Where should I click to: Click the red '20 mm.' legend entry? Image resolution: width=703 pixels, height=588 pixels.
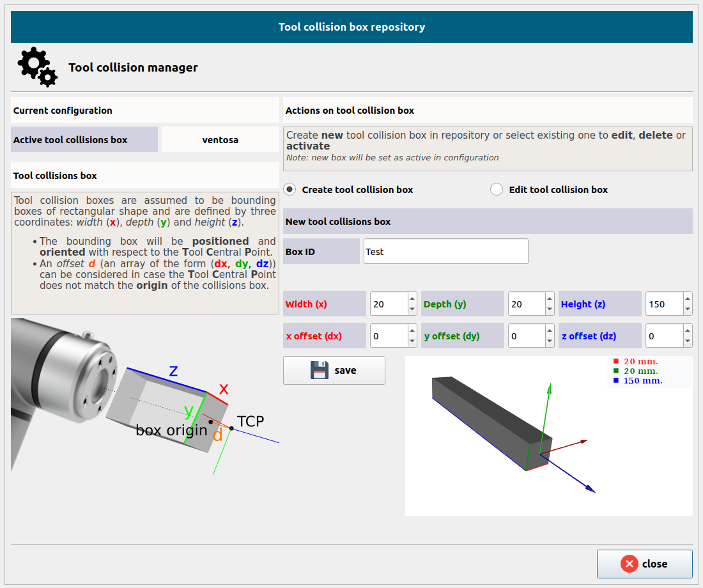(636, 362)
